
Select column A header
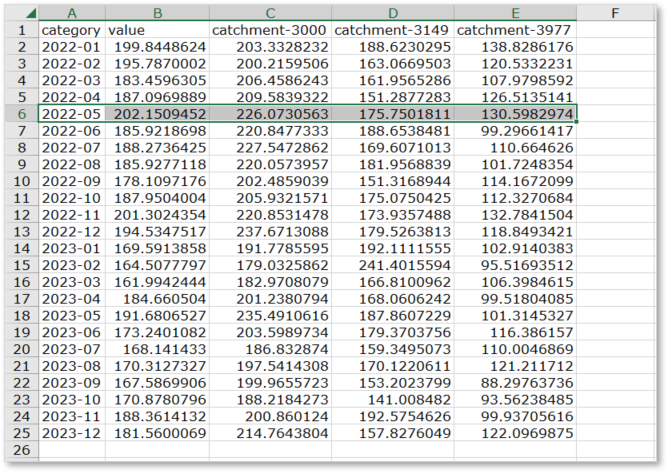71,13
